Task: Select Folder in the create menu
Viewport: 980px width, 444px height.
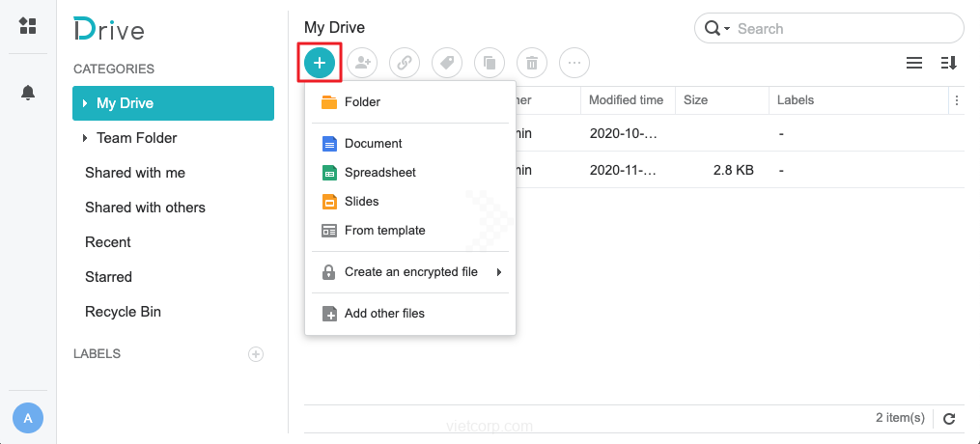Action: click(362, 102)
